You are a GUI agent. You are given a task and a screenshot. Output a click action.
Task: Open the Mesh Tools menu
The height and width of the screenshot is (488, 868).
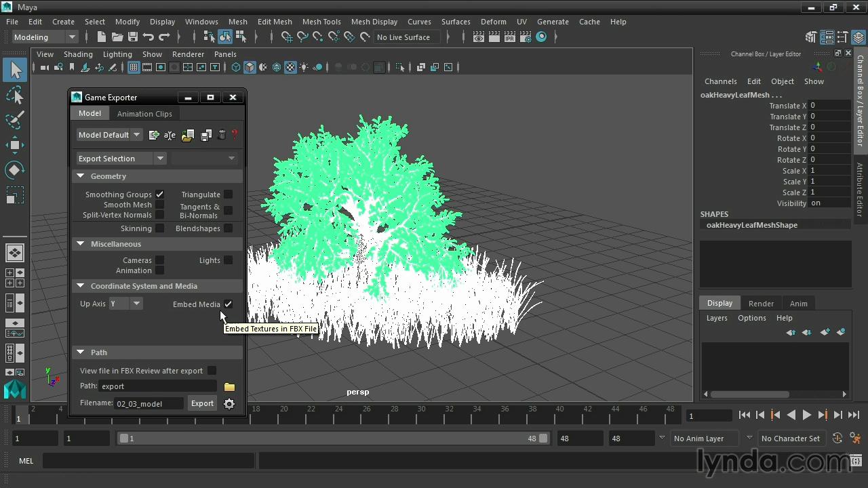(x=321, y=22)
